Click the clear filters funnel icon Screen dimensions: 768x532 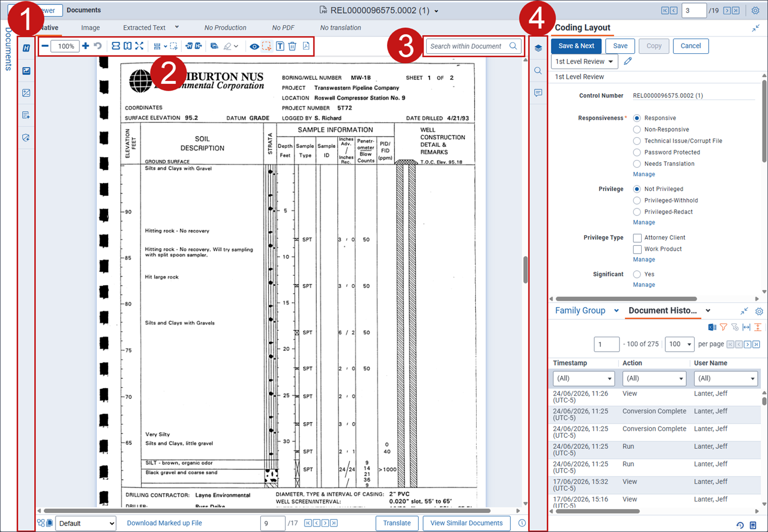[x=735, y=327]
